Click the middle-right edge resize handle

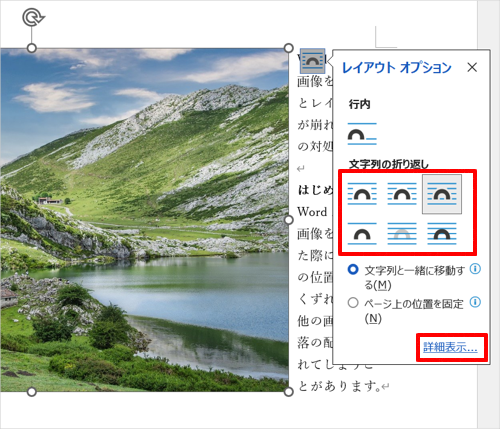[x=288, y=220]
